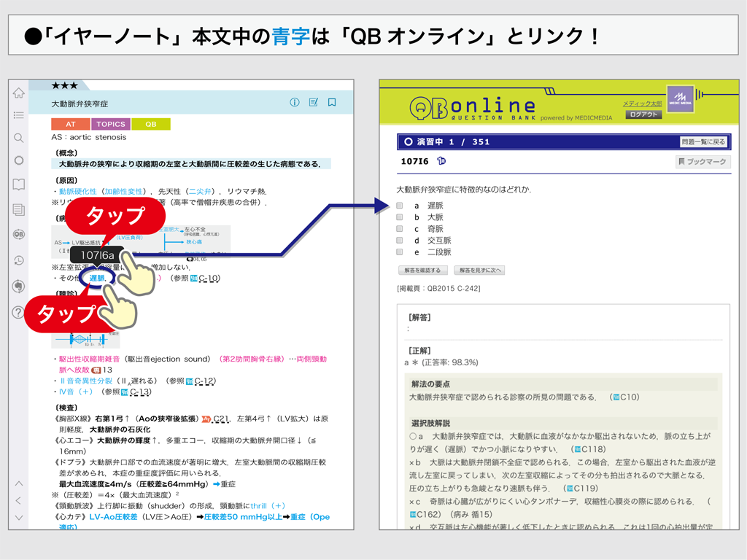Open the table of contents list icon
This screenshot has width=747, height=560.
(18, 114)
